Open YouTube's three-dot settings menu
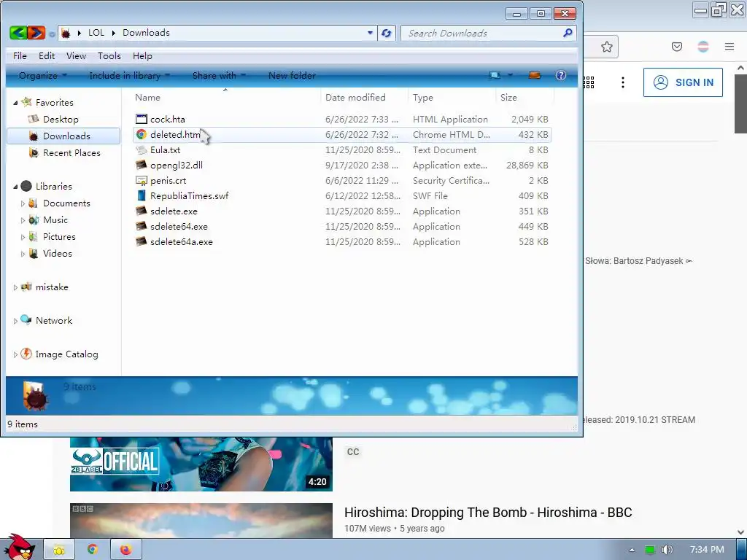Viewport: 747px width, 560px height. point(623,82)
